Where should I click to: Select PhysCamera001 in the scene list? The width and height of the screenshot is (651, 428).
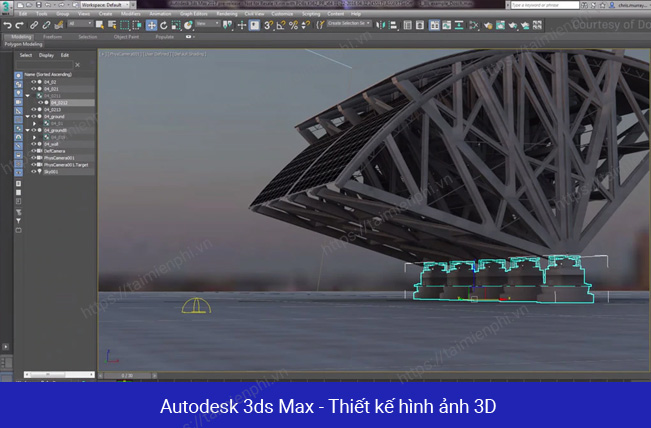point(59,158)
